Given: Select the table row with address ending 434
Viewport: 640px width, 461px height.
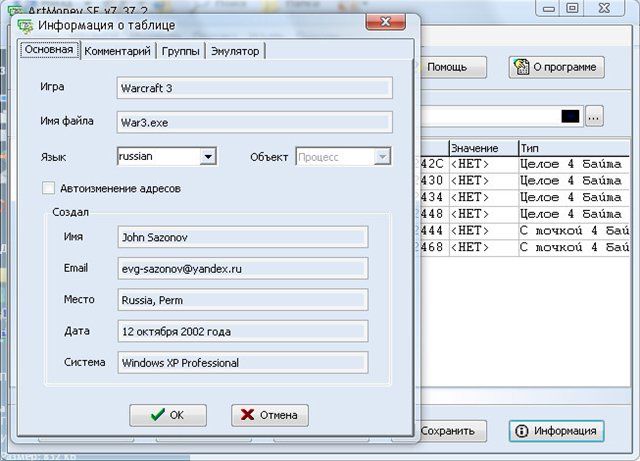Looking at the screenshot, I should point(525,198).
